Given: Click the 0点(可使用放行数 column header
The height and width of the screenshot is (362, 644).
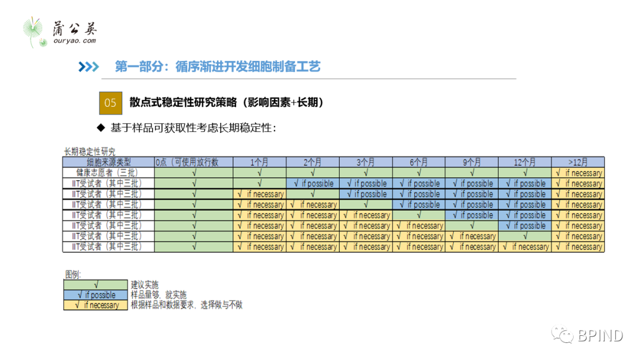Looking at the screenshot, I should pos(193,162).
